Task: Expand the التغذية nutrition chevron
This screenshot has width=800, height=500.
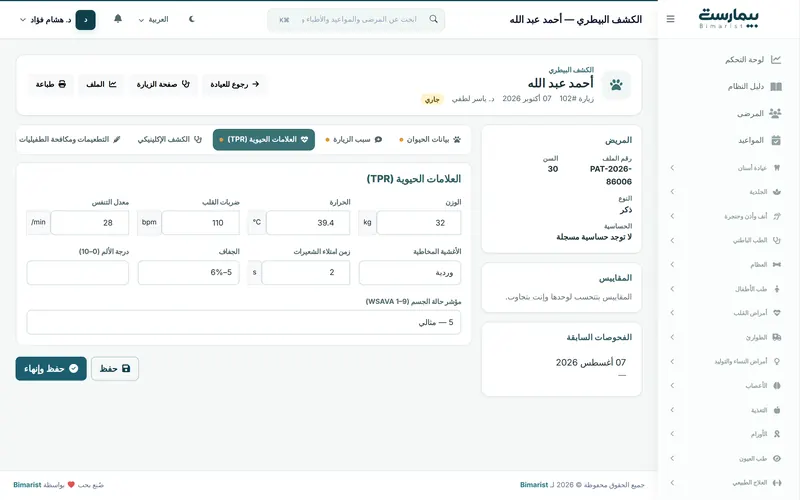Action: coord(672,410)
